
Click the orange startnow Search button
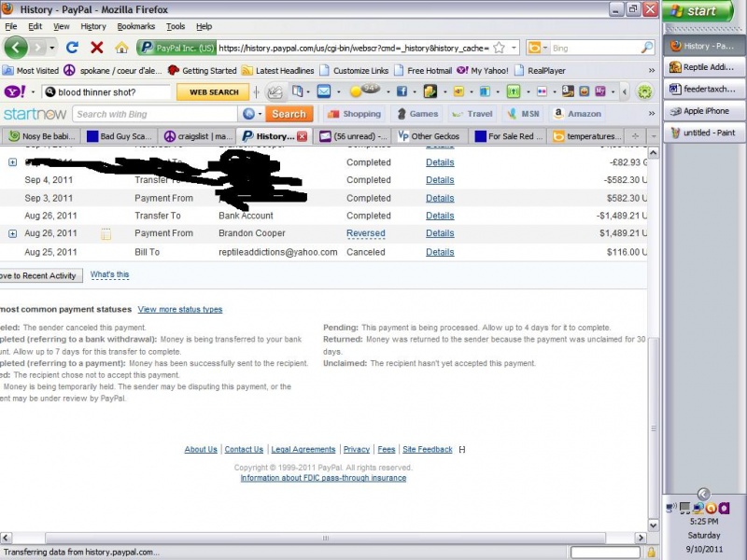coord(289,114)
